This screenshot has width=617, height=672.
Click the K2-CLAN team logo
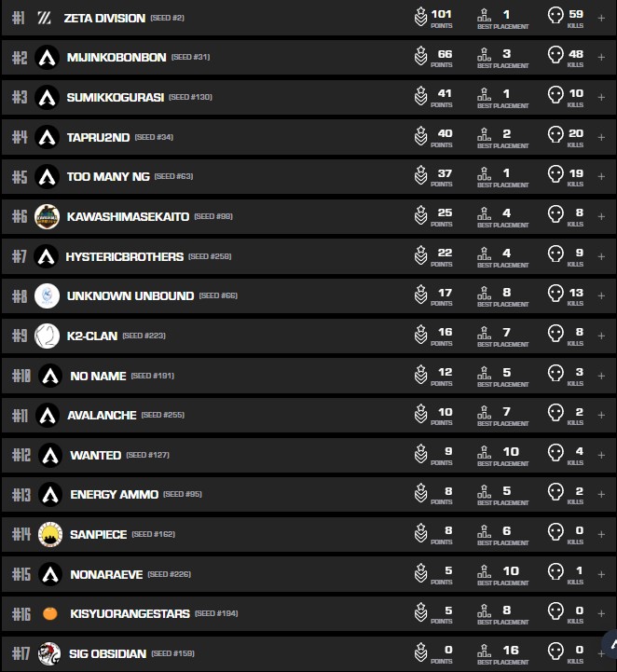click(x=48, y=336)
